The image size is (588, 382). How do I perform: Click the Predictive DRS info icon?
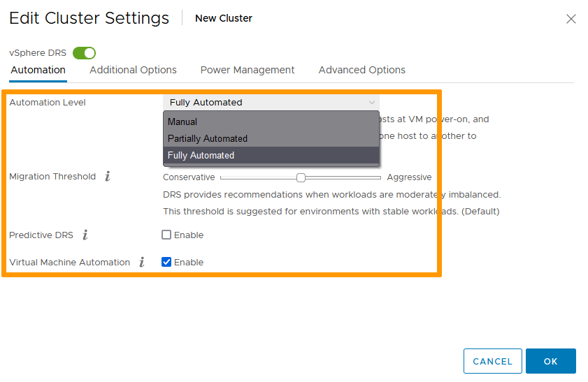coord(85,235)
